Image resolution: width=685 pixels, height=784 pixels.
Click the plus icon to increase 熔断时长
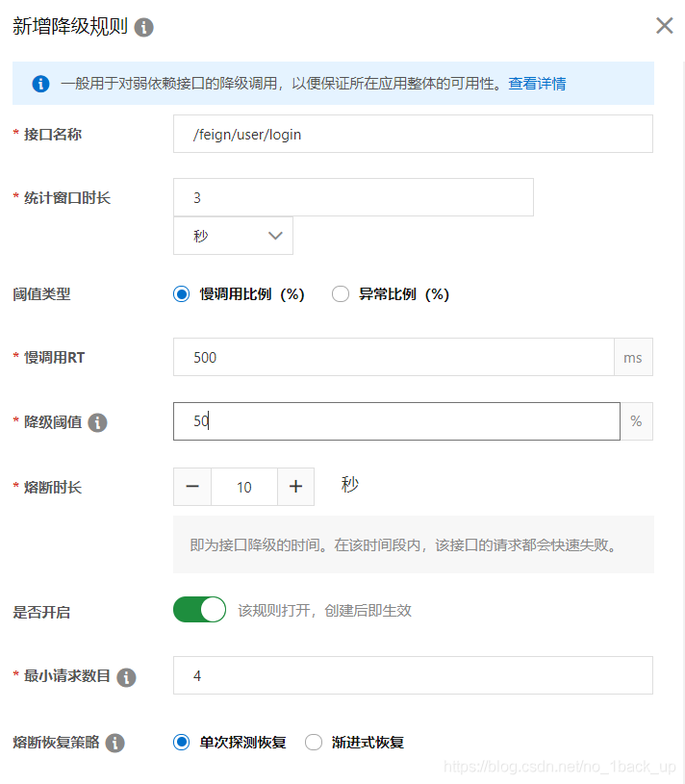296,487
